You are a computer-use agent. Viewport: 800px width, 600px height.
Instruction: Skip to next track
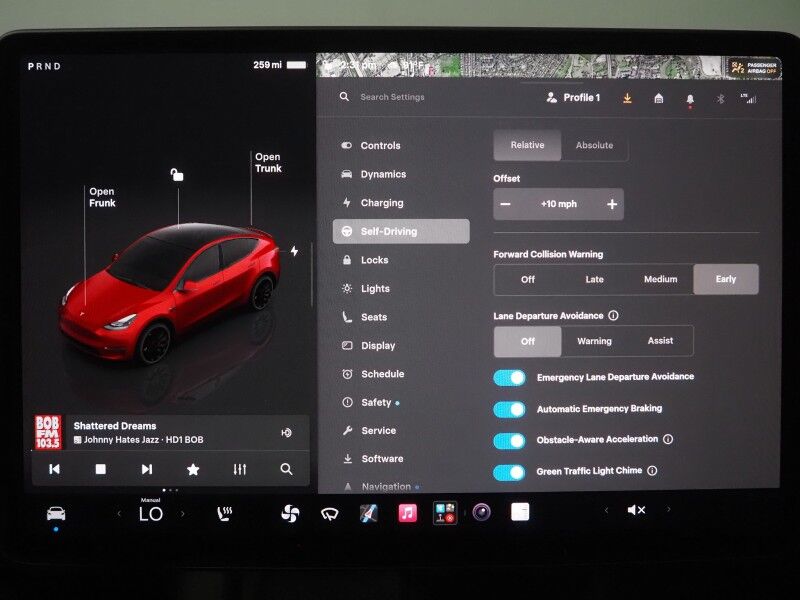coord(146,469)
